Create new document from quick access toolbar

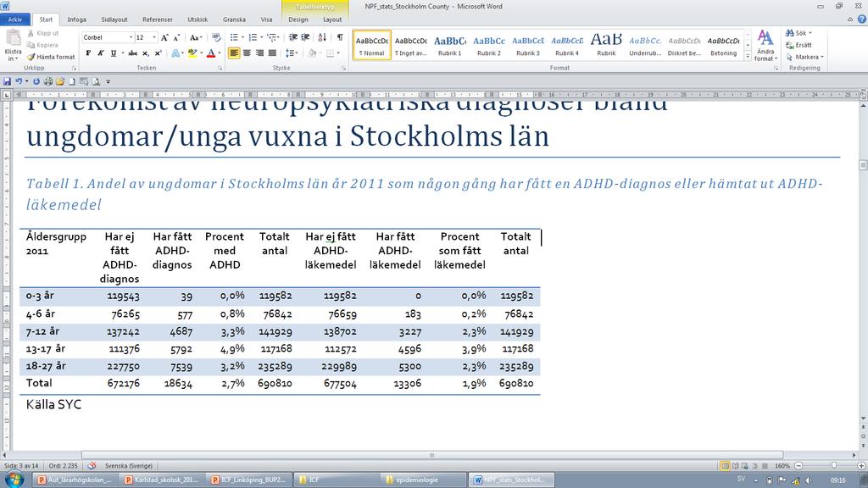[x=72, y=81]
